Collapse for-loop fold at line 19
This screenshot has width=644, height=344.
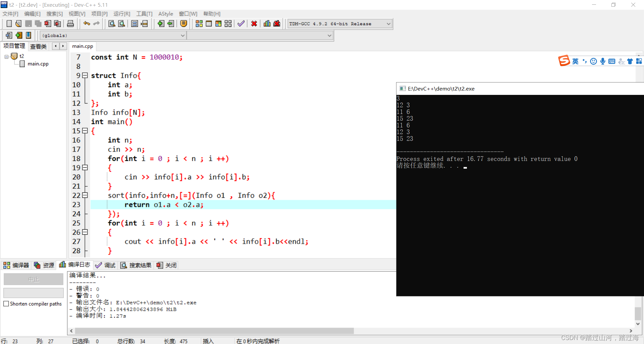point(85,168)
